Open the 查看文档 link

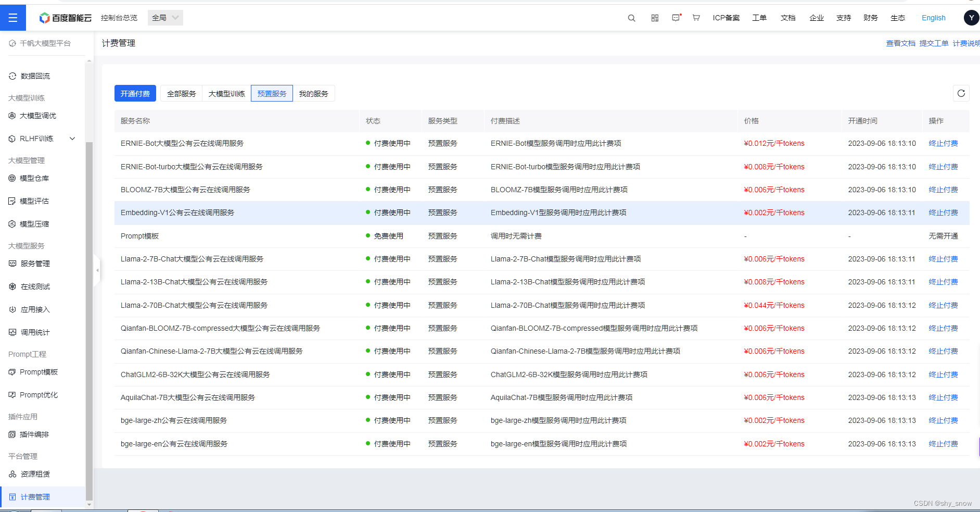pos(901,43)
